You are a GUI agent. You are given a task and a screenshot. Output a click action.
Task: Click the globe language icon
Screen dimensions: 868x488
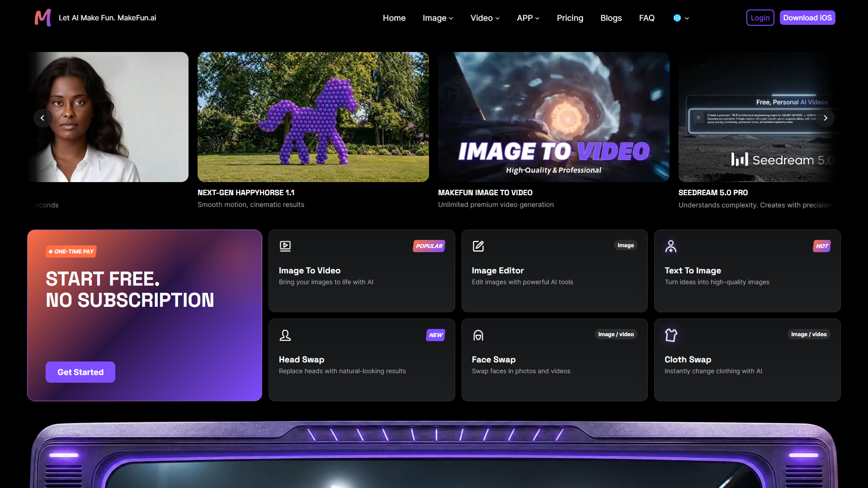(677, 18)
